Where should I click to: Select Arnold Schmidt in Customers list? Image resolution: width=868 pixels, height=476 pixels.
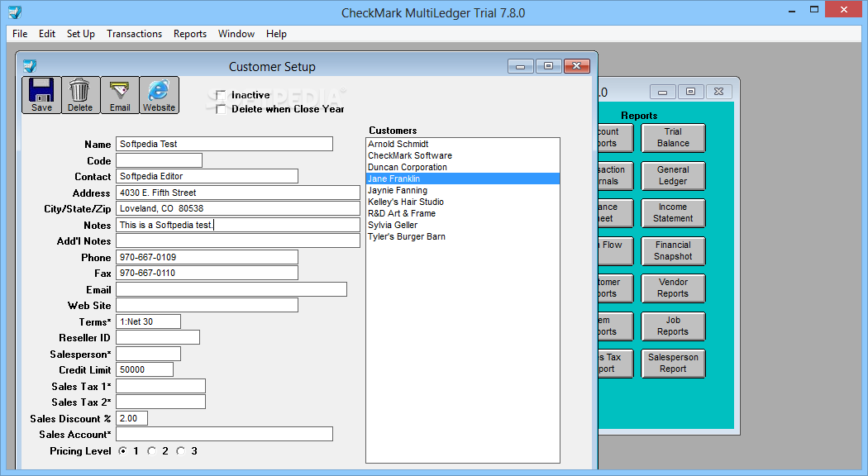pyautogui.click(x=463, y=144)
